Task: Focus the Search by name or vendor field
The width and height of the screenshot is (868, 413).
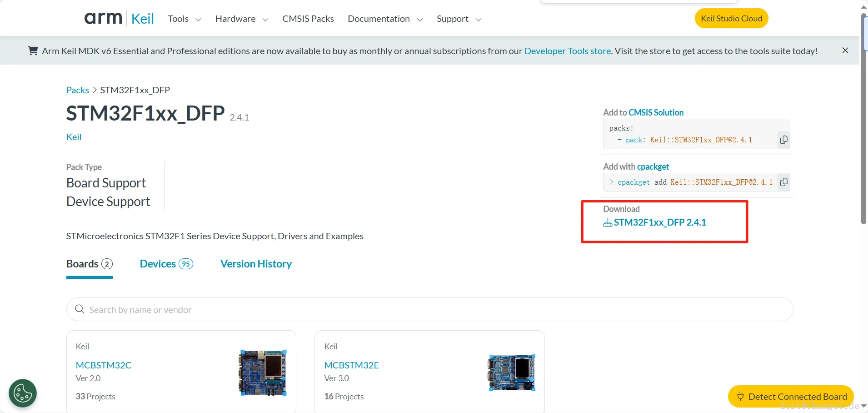Action: pyautogui.click(x=430, y=309)
